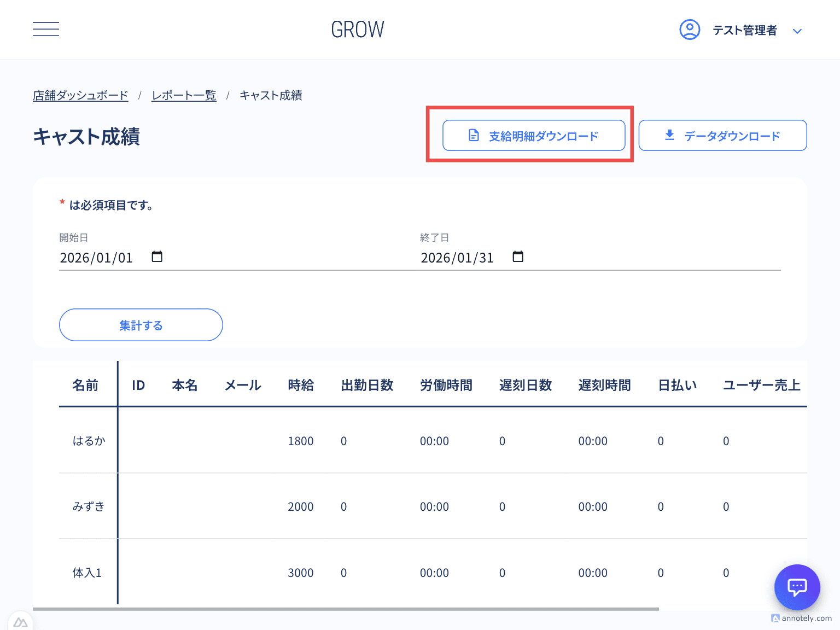840x630 pixels.
Task: Click the logo icon at bottom-left corner
Action: click(x=20, y=622)
